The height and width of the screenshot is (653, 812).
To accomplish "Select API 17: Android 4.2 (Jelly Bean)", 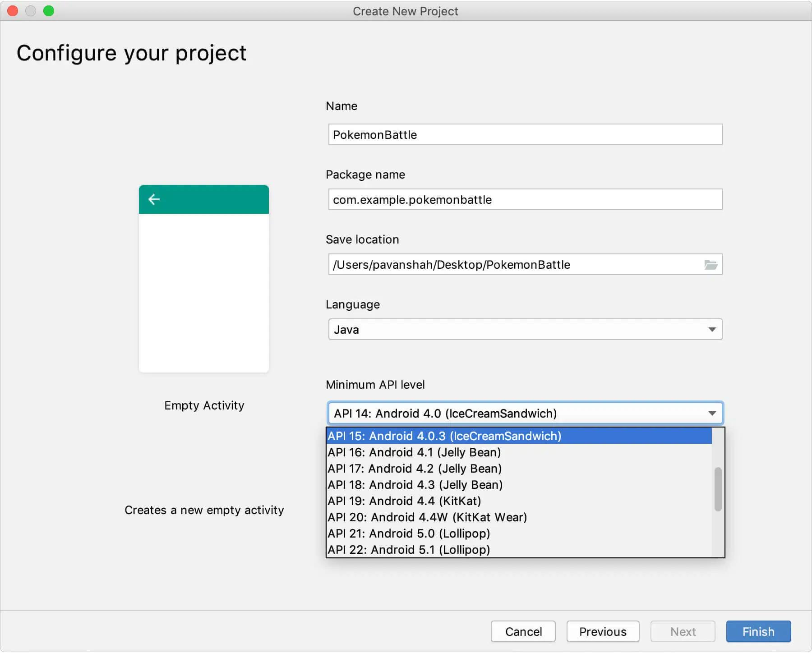I will [x=519, y=469].
